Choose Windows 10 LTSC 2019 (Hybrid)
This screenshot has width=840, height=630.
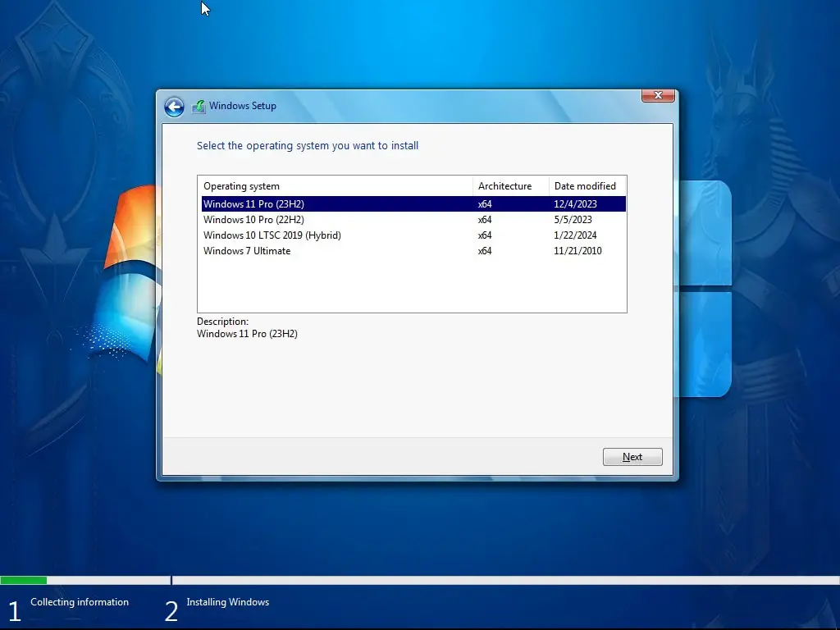pos(272,235)
